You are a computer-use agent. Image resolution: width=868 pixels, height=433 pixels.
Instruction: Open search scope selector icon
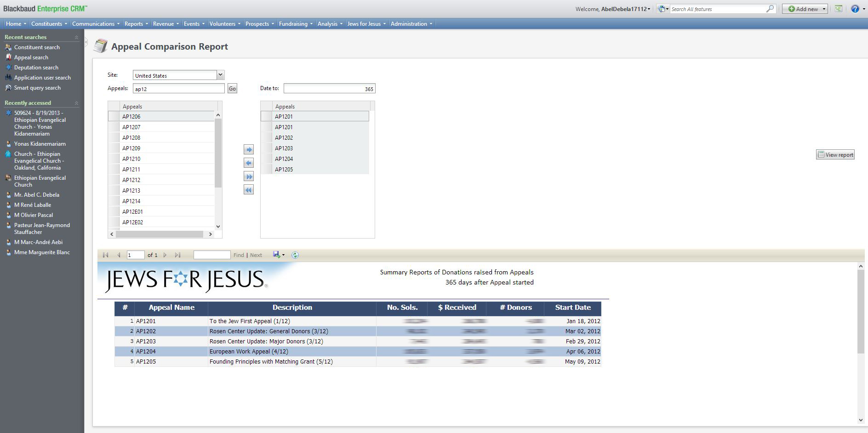[x=662, y=9]
